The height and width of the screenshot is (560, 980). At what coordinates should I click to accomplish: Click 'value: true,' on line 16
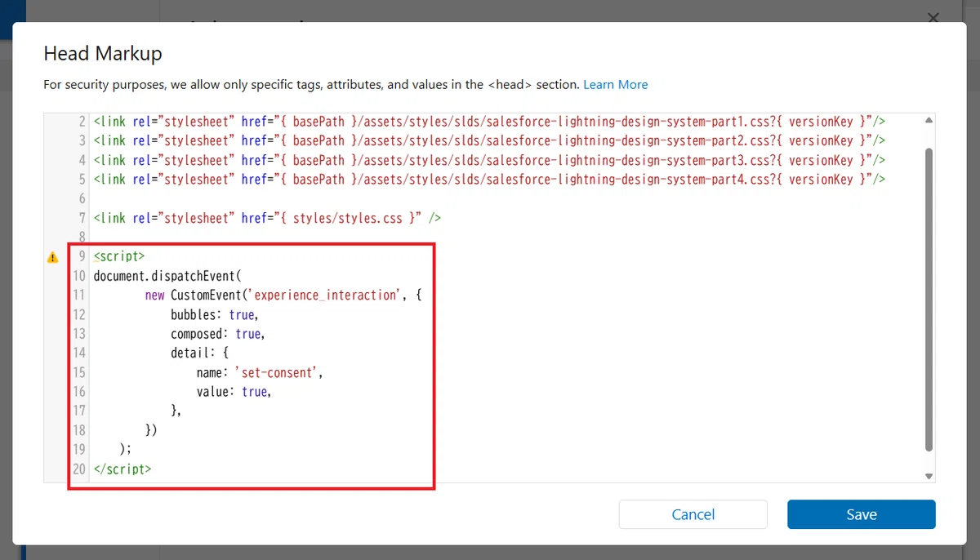pyautogui.click(x=234, y=392)
